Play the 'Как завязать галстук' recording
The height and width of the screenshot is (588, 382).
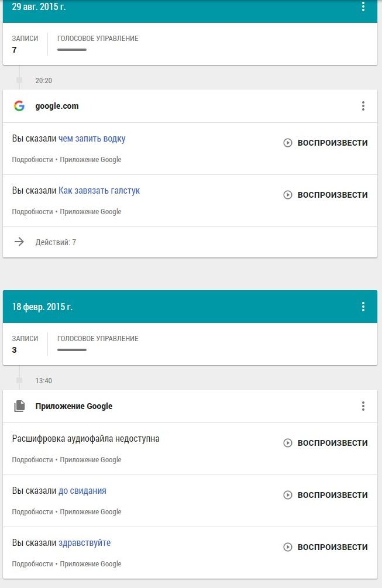coord(326,195)
